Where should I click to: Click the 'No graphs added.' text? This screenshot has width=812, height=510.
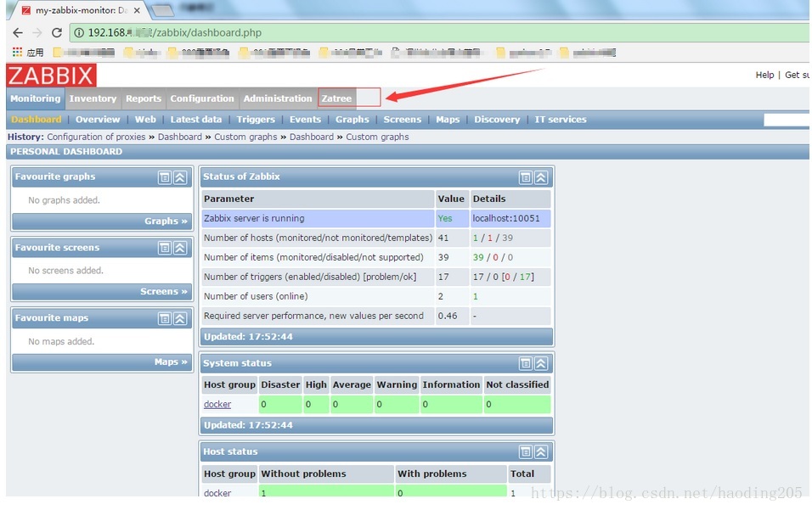pos(64,200)
